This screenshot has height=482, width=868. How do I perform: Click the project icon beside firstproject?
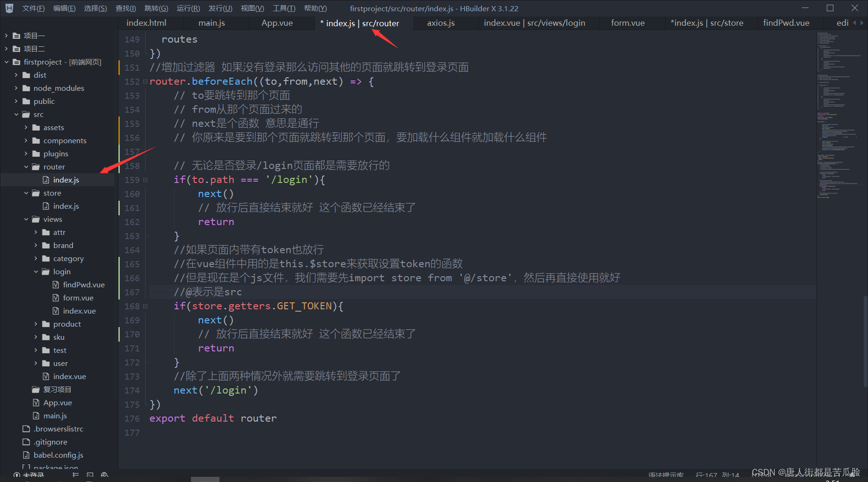16,62
